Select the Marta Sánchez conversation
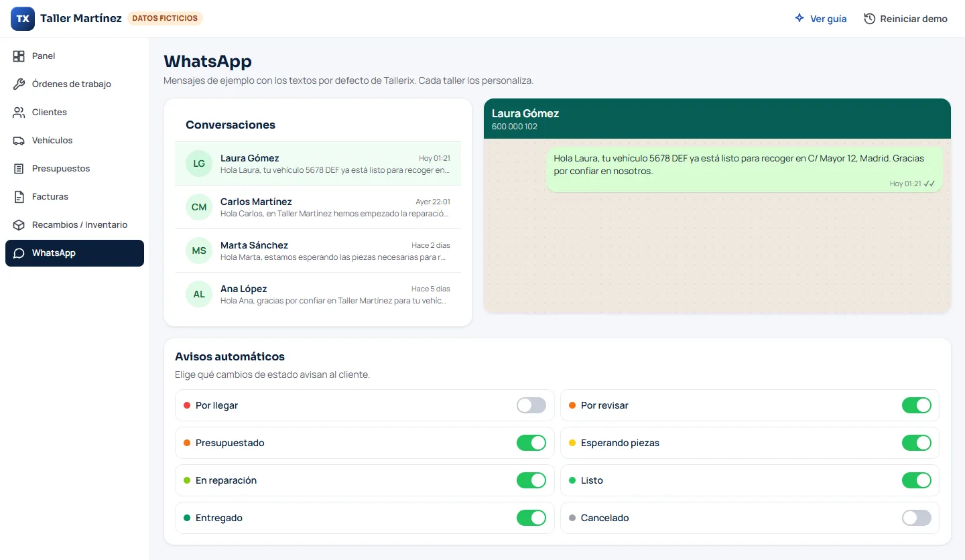This screenshot has height=560, width=965. point(318,251)
